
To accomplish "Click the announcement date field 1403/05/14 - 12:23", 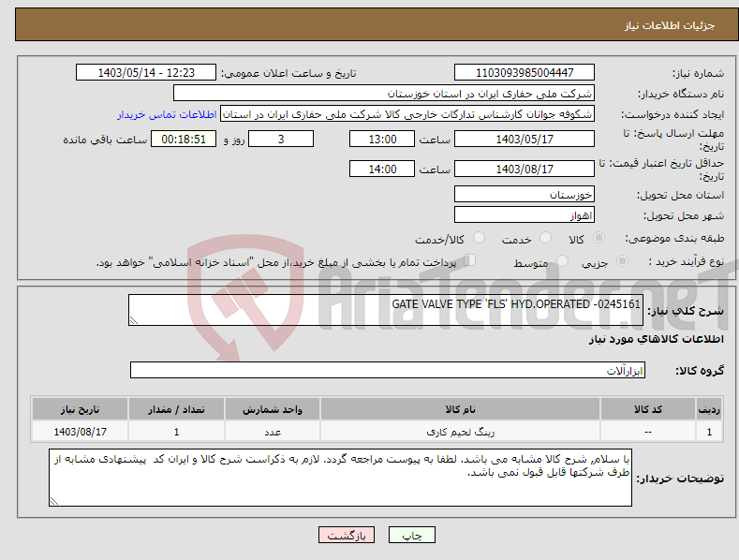I will click(146, 73).
